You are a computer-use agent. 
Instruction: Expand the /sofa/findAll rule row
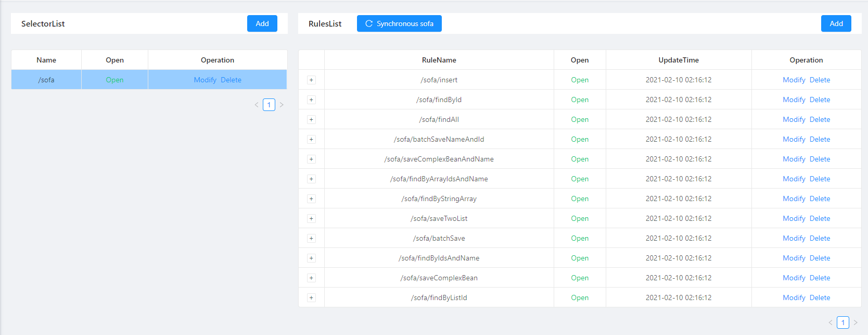click(311, 119)
